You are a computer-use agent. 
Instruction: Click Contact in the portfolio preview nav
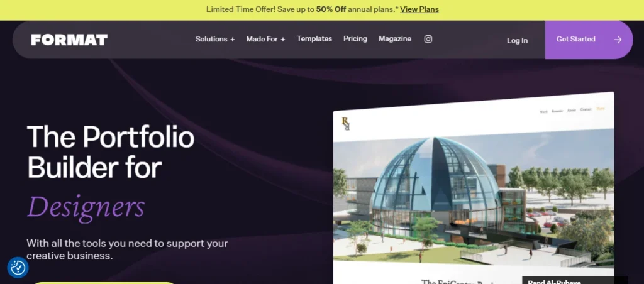pos(586,109)
